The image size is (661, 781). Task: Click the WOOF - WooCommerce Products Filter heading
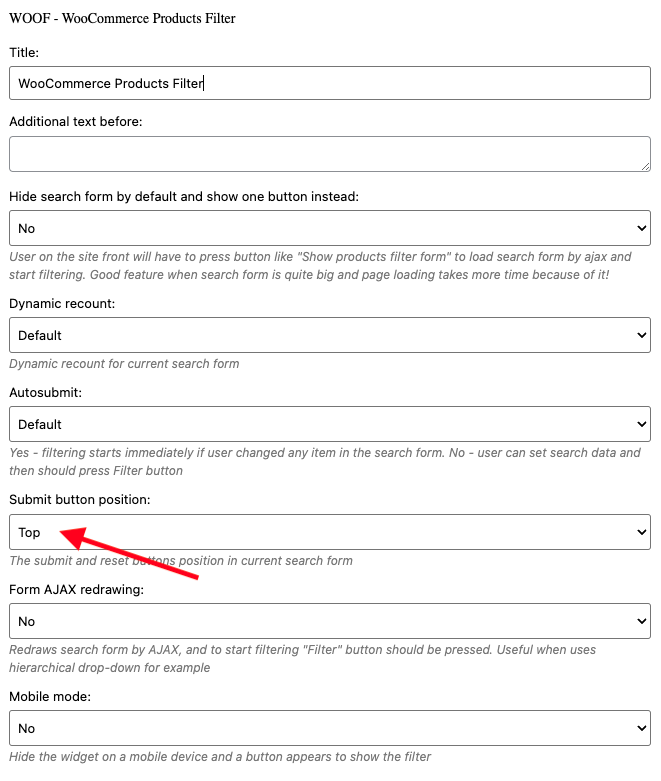click(122, 18)
